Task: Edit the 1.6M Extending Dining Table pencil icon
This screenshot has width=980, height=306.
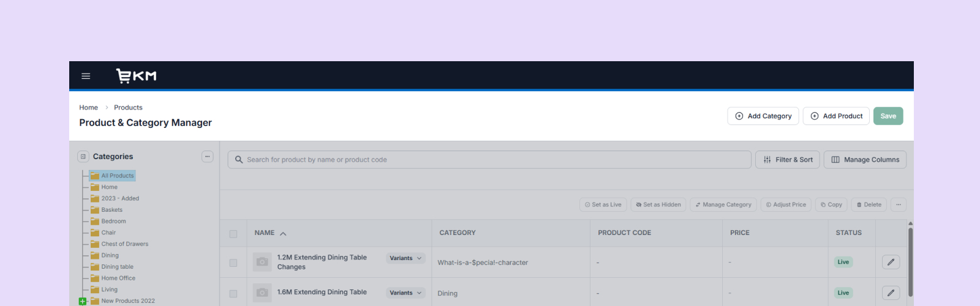Action: (891, 293)
